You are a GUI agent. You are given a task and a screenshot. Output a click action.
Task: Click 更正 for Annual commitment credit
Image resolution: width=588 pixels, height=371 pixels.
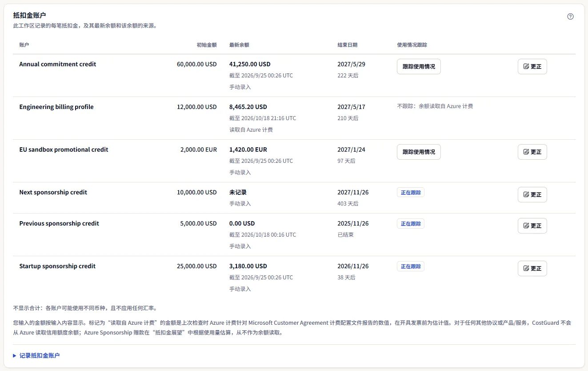[x=532, y=67]
